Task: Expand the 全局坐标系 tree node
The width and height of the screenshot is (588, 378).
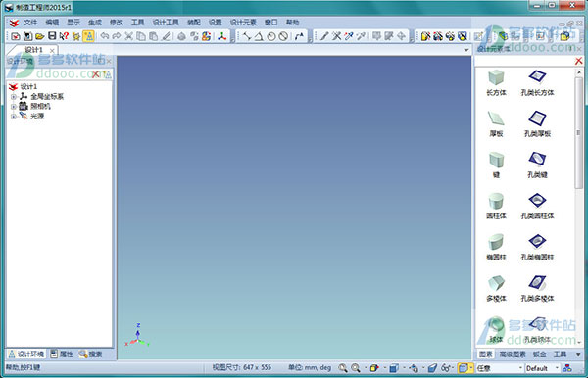Action: [14, 97]
